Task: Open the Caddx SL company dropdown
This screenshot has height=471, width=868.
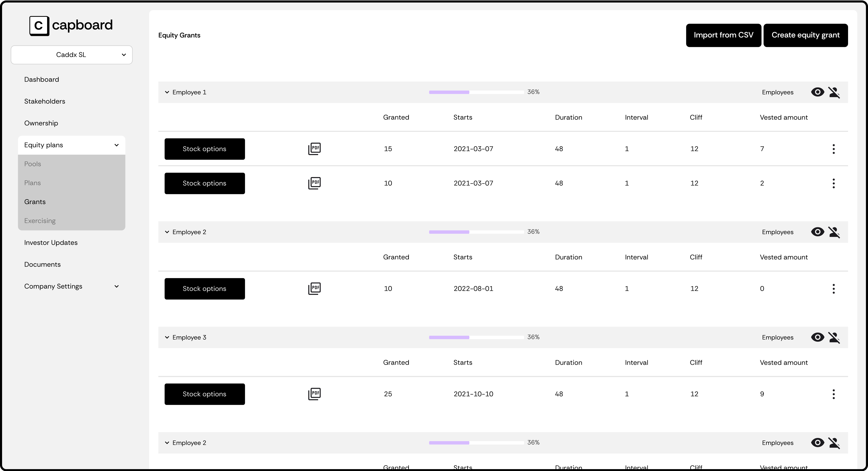Action: coord(71,55)
